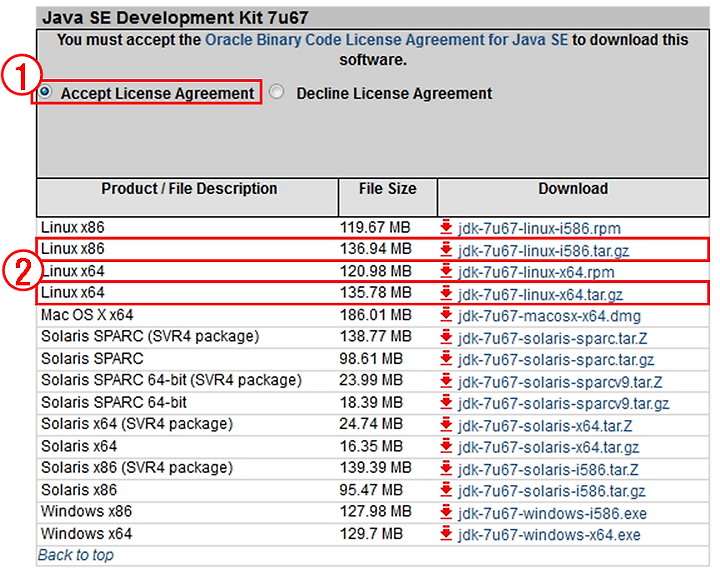Download jdk-7u67-solaris-sparcv9.tar.gz file link
The height and width of the screenshot is (579, 720).
pos(563,404)
